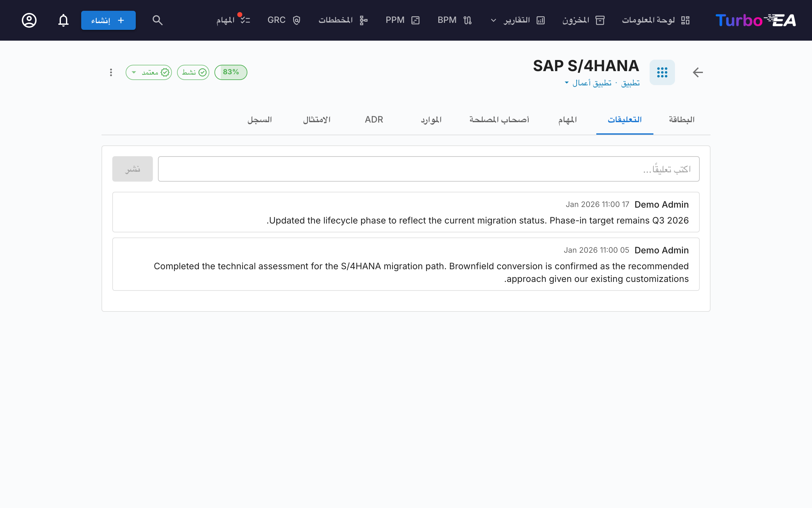Open notifications bell icon

coord(63,20)
